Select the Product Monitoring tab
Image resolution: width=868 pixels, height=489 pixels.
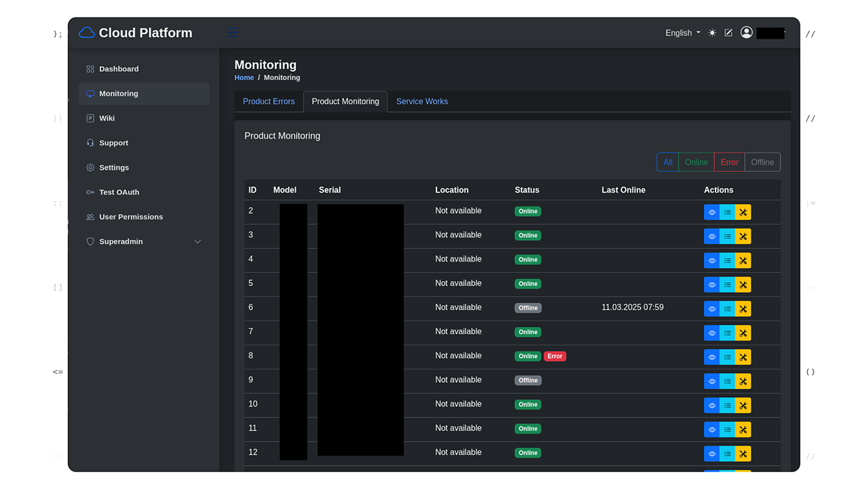345,101
